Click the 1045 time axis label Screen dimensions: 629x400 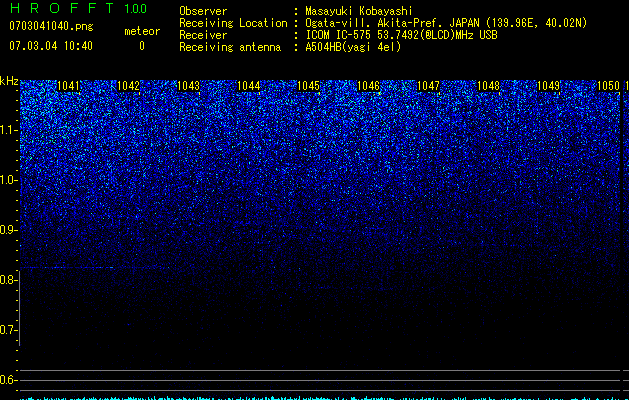coord(308,86)
